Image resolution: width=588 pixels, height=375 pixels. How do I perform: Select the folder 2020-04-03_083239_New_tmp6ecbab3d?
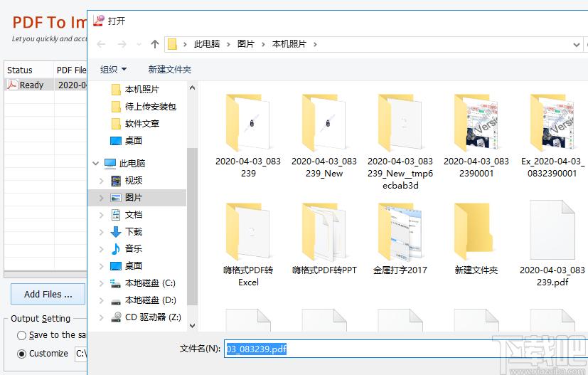400,142
